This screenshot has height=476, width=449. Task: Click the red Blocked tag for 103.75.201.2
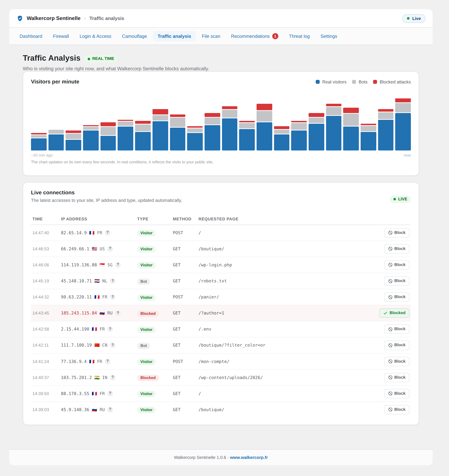pyautogui.click(x=148, y=378)
